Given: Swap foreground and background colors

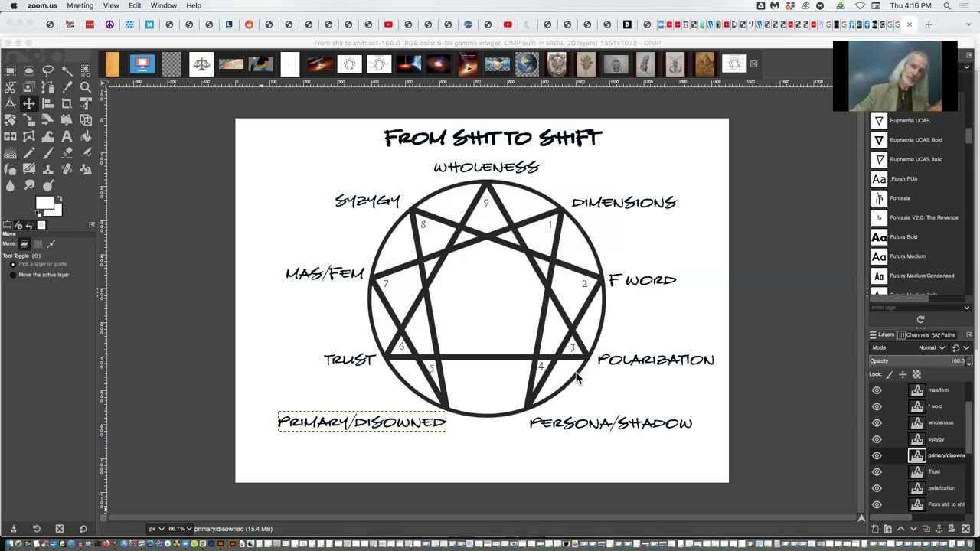Looking at the screenshot, I should (x=60, y=198).
